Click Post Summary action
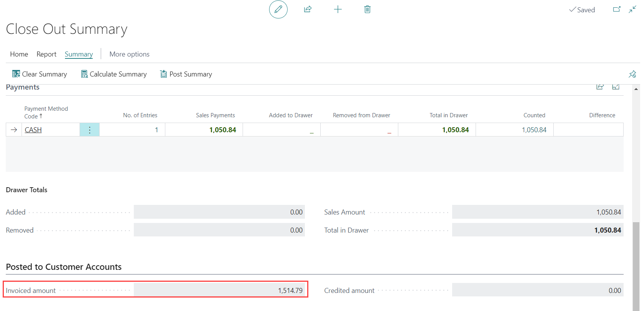 186,74
